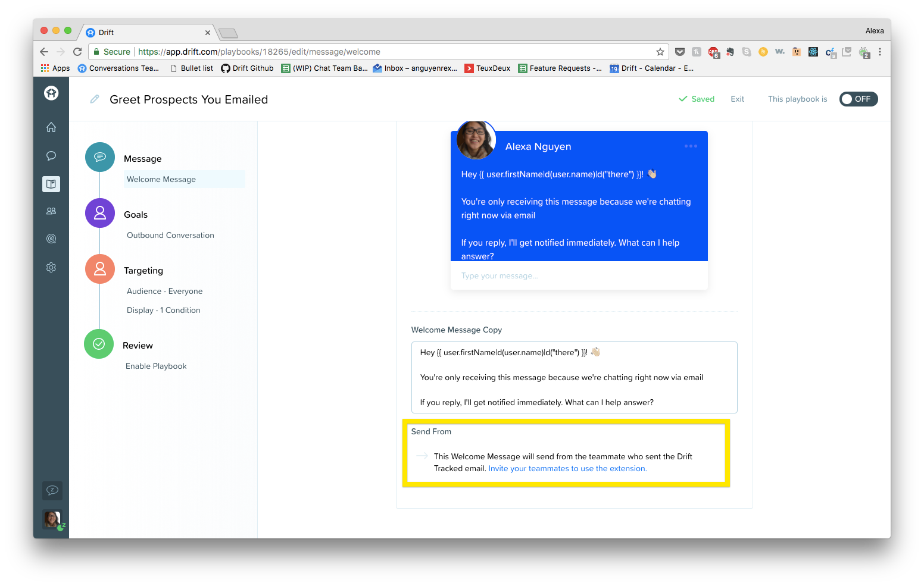Bookmark this page with star icon
924x586 pixels.
tap(660, 52)
